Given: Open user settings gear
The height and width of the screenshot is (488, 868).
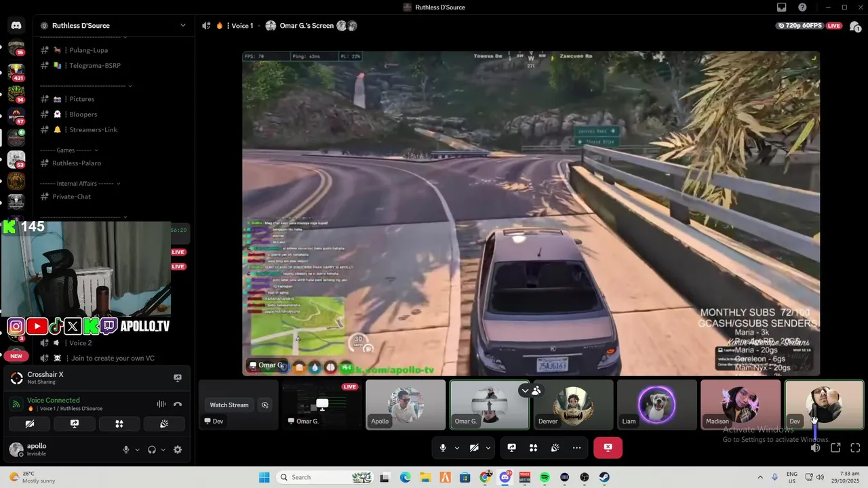Looking at the screenshot, I should tap(178, 449).
